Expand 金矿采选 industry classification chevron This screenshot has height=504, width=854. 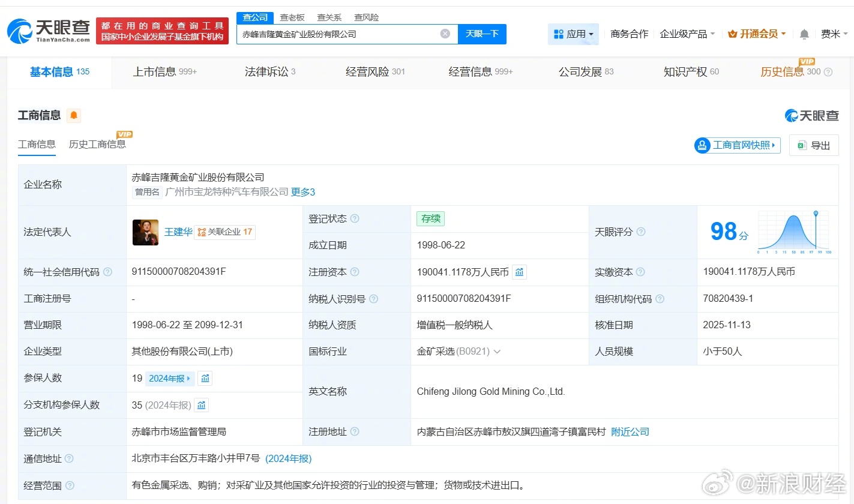tap(497, 352)
